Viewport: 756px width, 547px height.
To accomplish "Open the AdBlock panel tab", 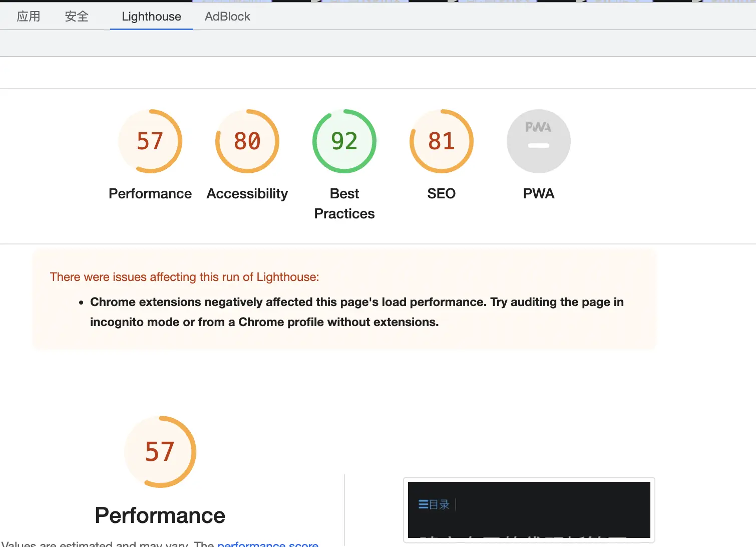I will [x=227, y=17].
